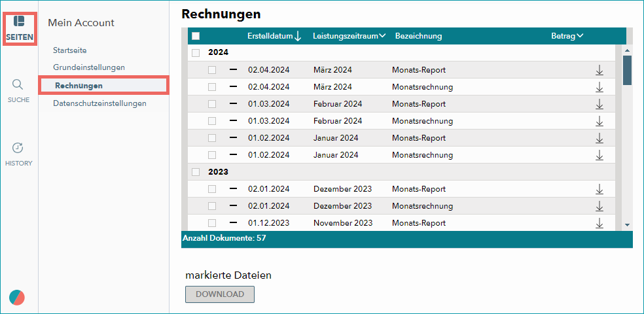This screenshot has width=644, height=314.
Task: Sort by Erstelldatum column
Action: 274,36
